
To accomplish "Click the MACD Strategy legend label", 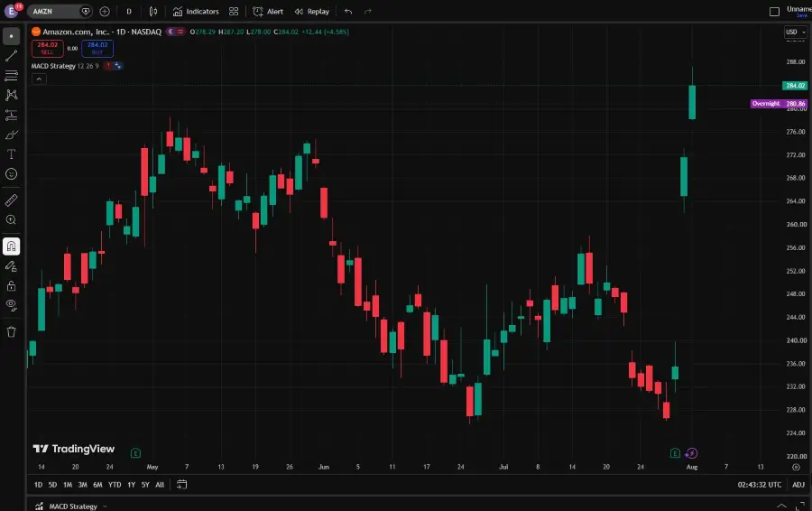I will click(x=53, y=66).
